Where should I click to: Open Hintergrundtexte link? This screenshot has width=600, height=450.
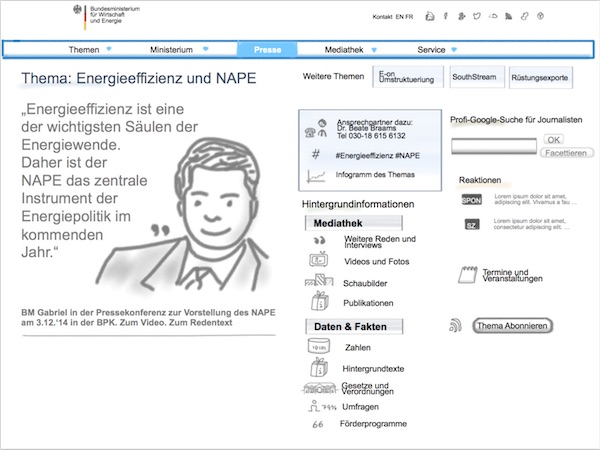(373, 368)
